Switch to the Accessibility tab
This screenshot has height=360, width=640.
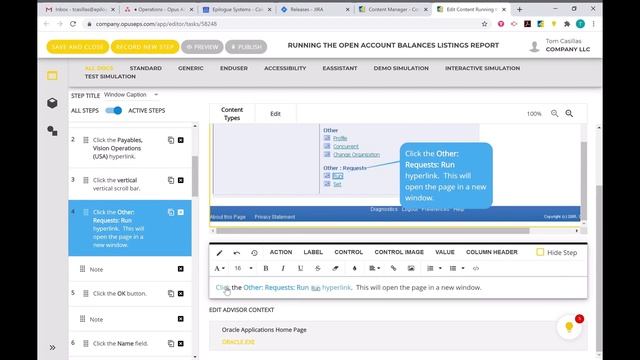285,68
